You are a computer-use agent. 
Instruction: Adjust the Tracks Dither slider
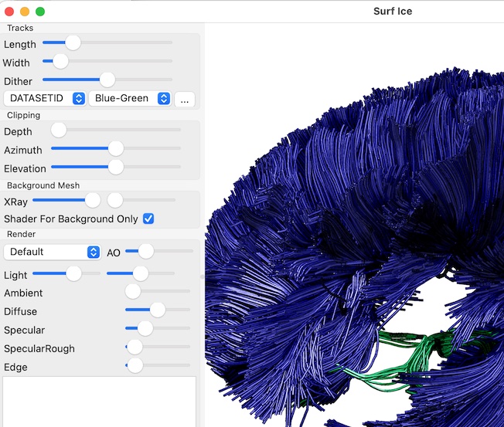[x=107, y=80]
